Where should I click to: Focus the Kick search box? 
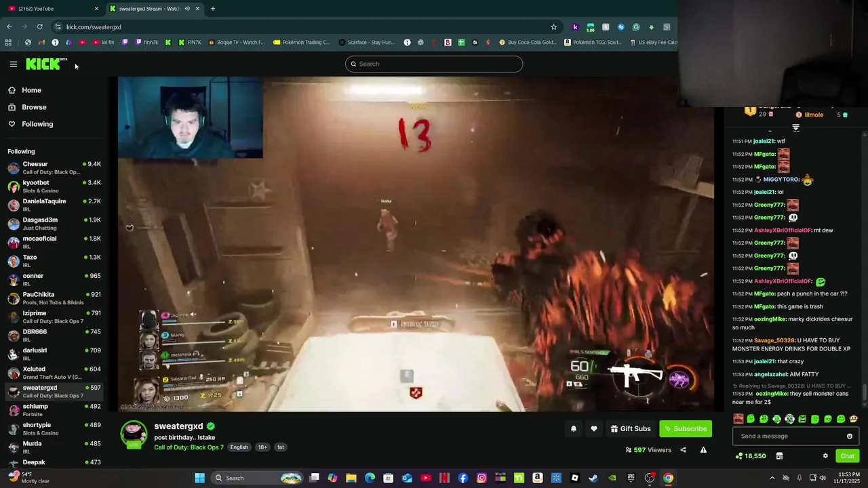(x=434, y=64)
